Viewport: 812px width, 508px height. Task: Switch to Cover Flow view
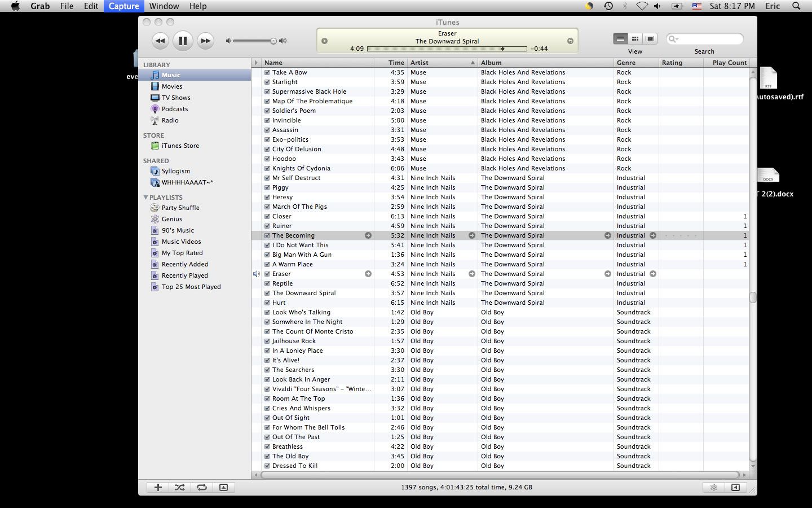click(x=650, y=38)
